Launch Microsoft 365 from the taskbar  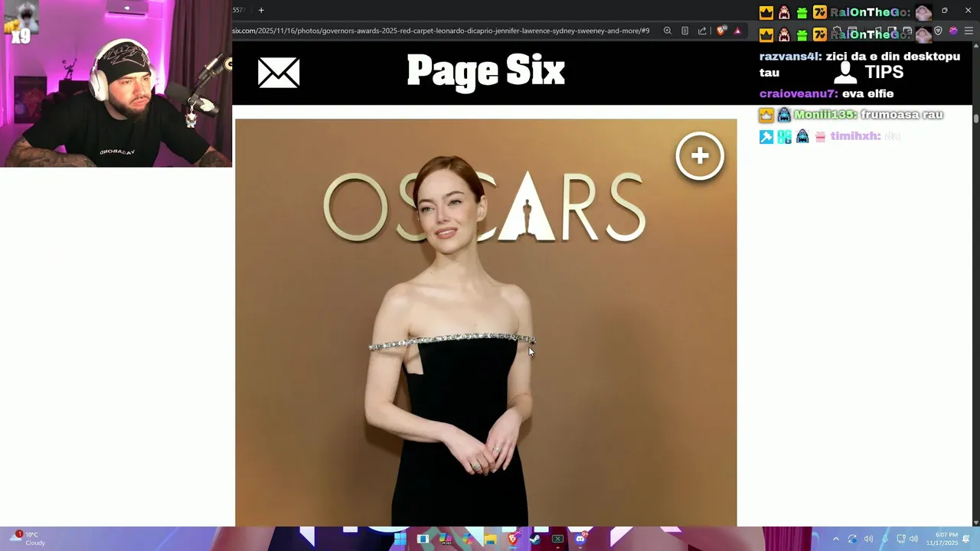[x=445, y=539]
